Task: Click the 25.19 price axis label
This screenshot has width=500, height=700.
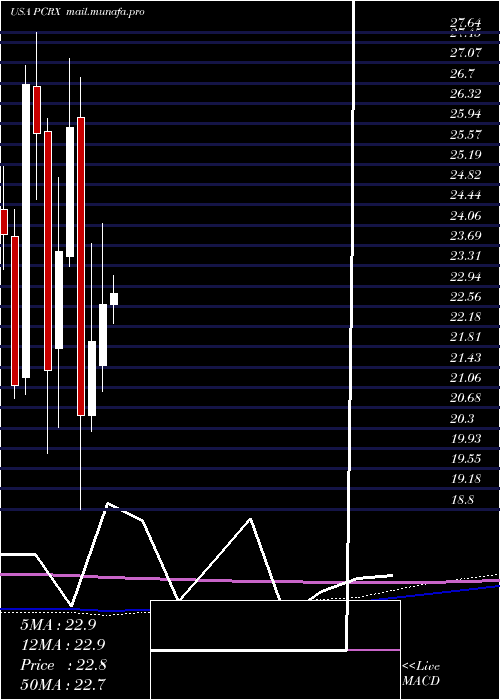Action: (466, 154)
